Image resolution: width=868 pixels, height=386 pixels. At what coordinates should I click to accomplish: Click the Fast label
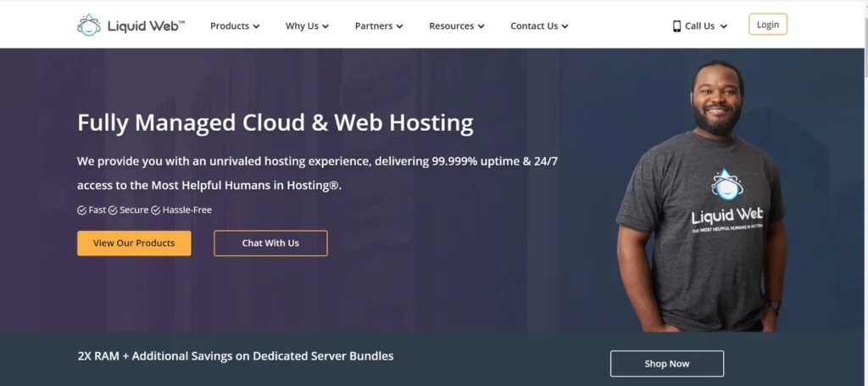tap(97, 210)
